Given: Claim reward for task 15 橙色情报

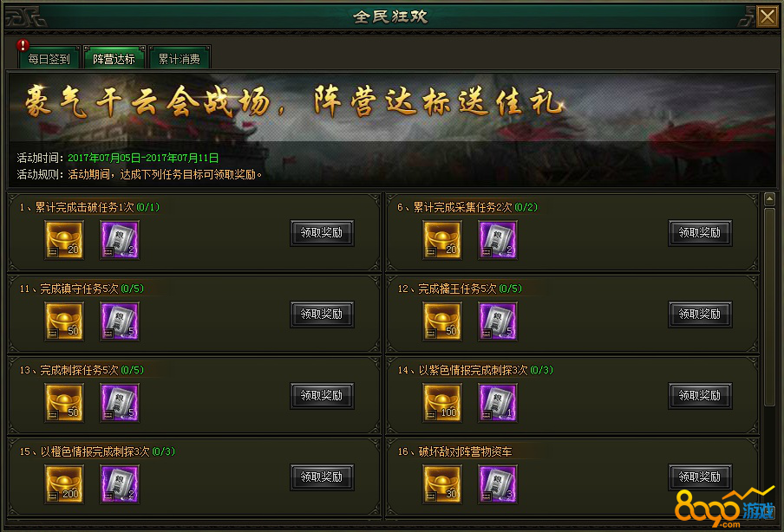Looking at the screenshot, I should click(322, 477).
